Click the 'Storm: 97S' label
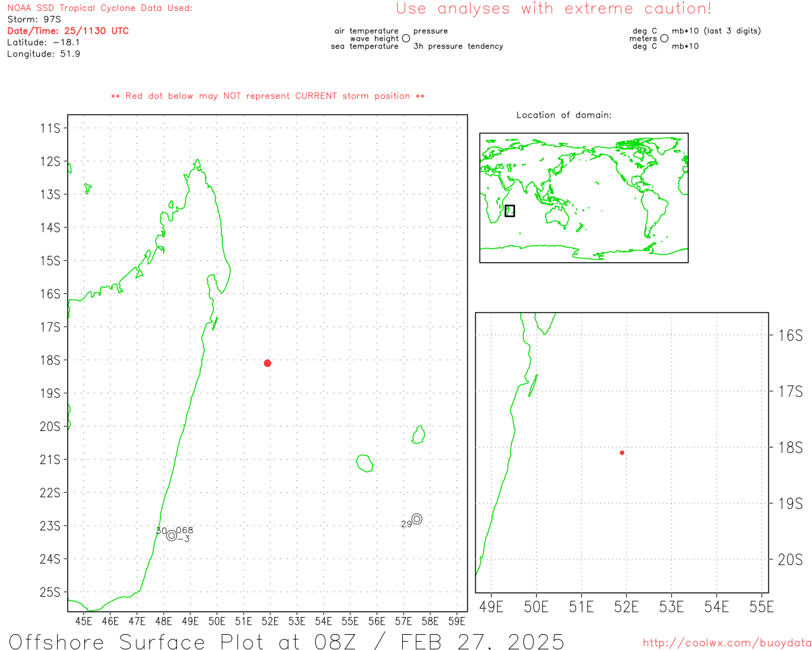 tap(34, 20)
